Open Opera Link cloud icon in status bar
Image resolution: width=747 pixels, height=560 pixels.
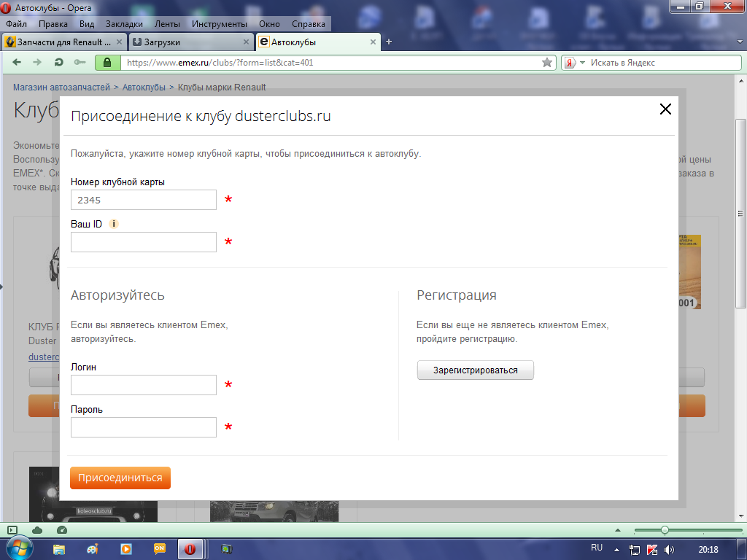pyautogui.click(x=37, y=530)
